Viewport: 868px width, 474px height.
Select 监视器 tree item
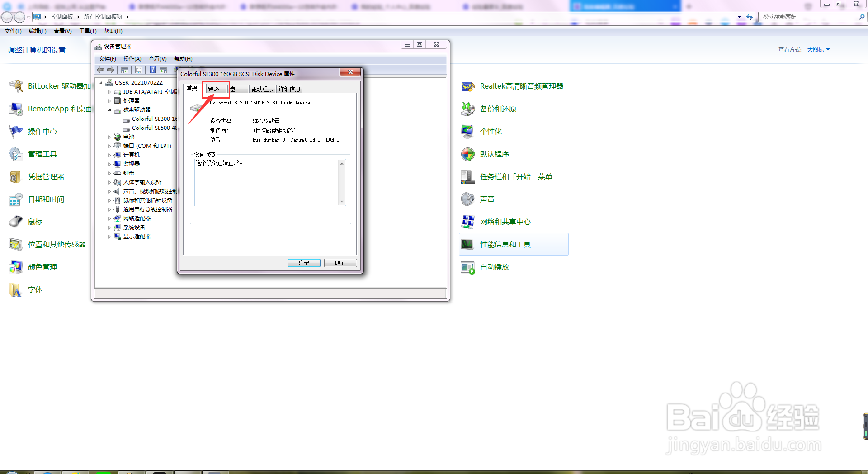click(x=132, y=164)
